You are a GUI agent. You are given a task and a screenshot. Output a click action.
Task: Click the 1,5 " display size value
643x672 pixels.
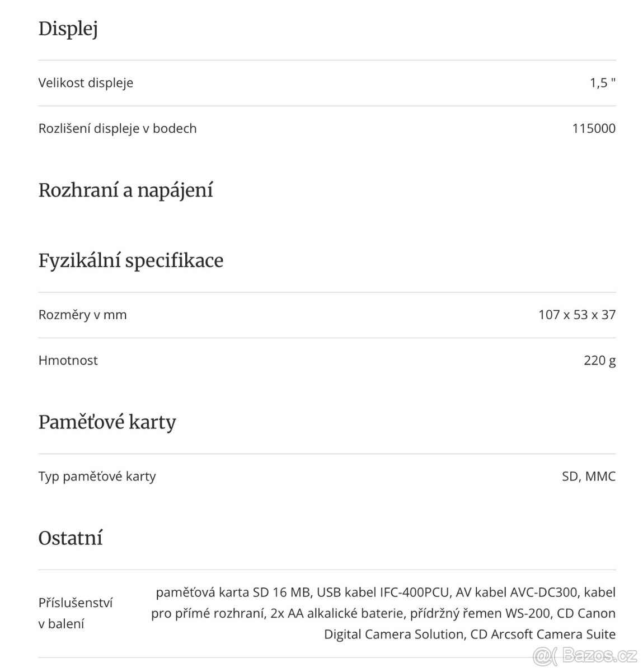pos(602,83)
